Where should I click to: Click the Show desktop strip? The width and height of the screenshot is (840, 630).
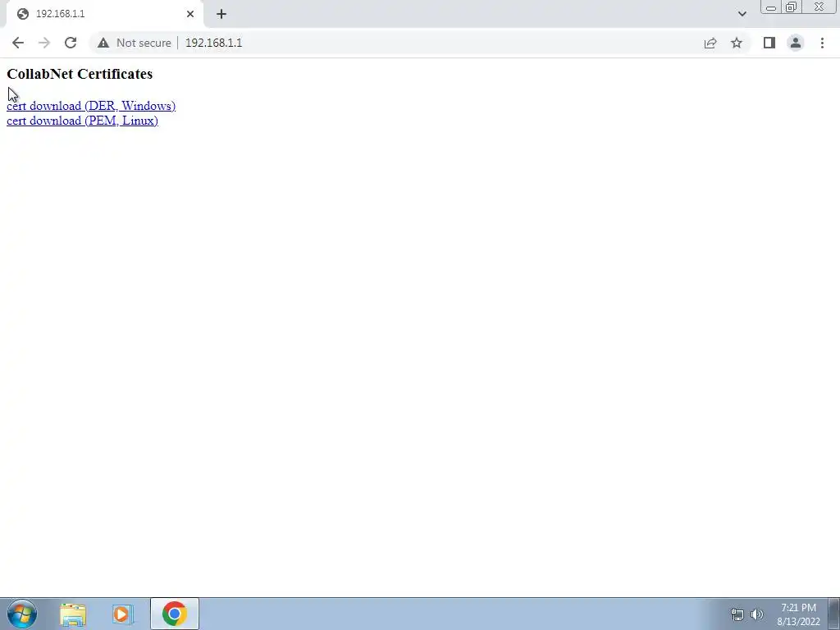[x=833, y=614]
